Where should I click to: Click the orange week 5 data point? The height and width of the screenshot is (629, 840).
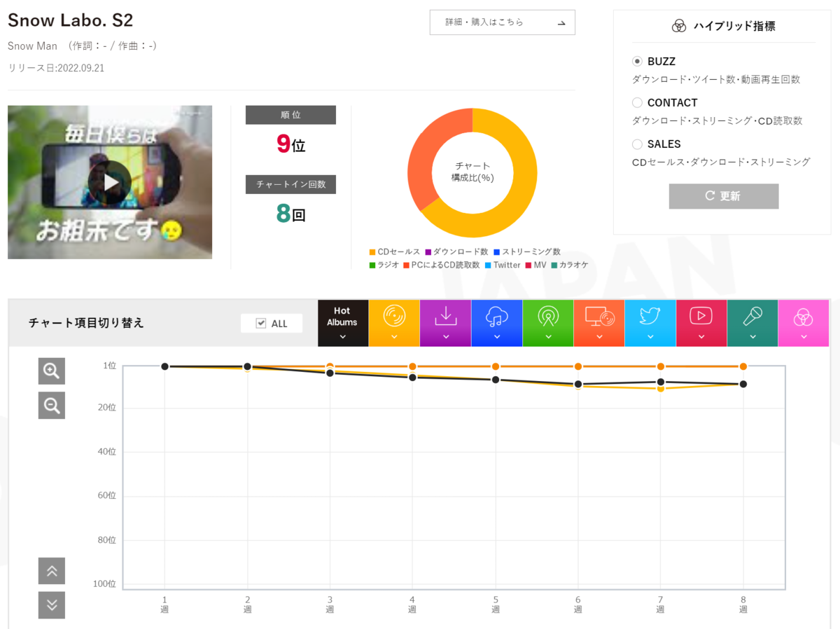click(x=496, y=366)
